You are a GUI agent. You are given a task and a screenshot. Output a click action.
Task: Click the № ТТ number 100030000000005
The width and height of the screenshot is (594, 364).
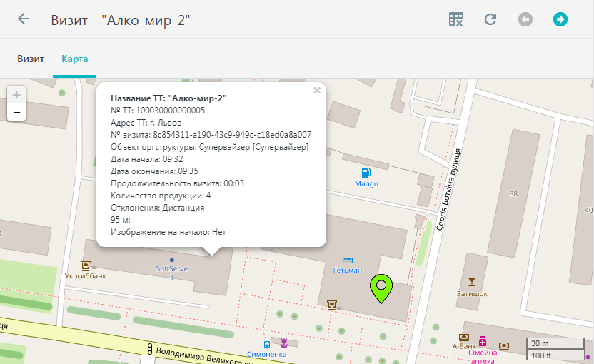[x=171, y=111]
